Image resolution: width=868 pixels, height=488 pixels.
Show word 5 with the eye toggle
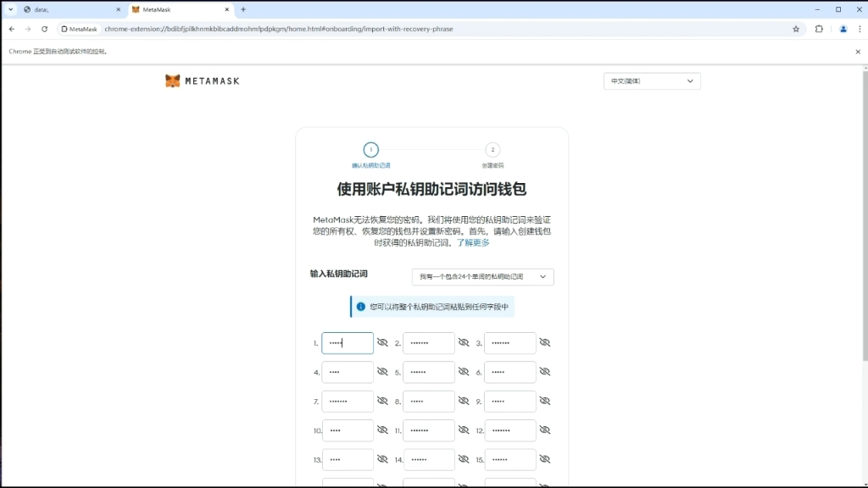coord(464,372)
